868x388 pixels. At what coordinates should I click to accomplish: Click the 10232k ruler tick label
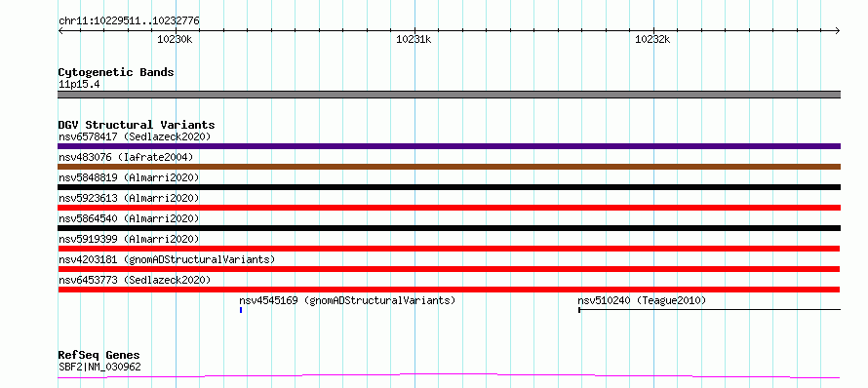click(x=652, y=39)
